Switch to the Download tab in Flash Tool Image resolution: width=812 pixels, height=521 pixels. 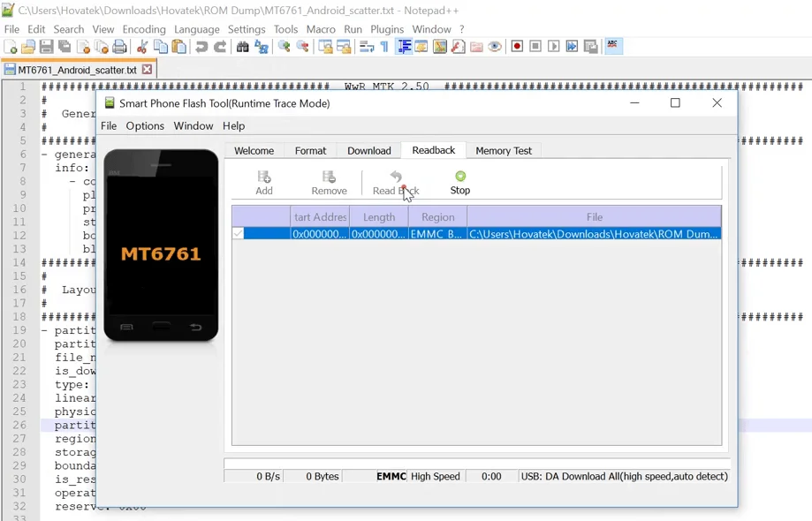[x=368, y=150]
